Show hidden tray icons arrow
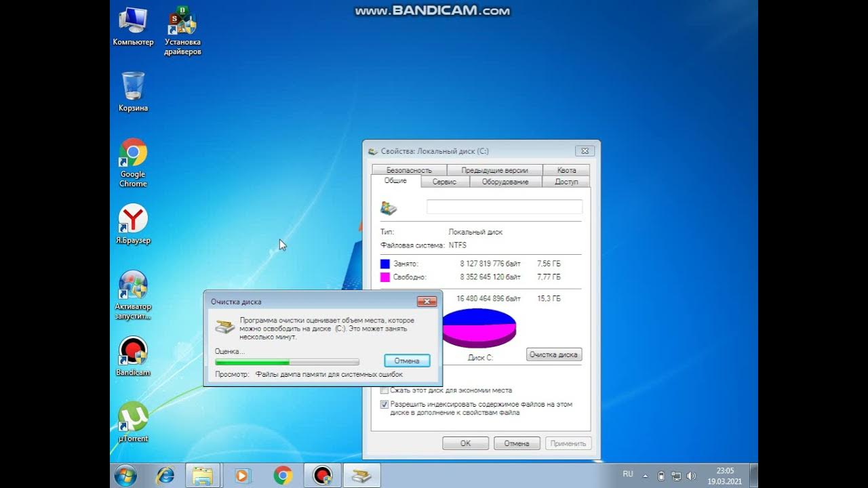 point(646,476)
